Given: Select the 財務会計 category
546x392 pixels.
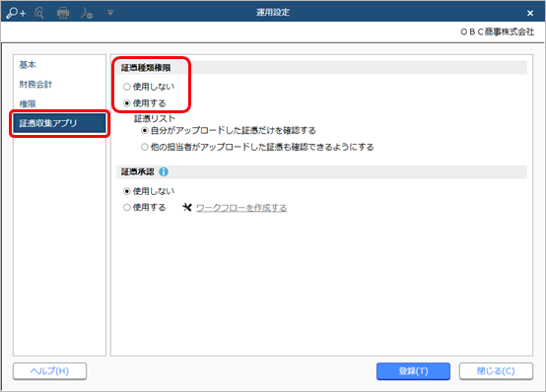Looking at the screenshot, I should 35,84.
